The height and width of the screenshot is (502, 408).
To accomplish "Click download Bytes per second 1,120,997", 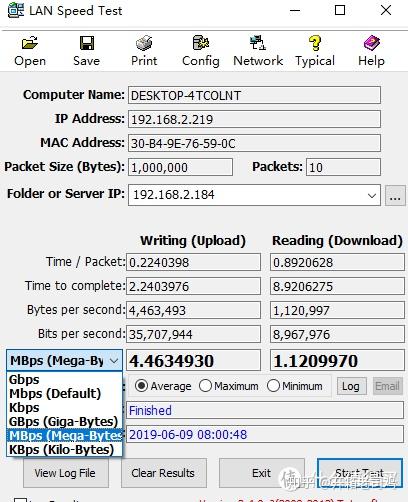I will click(x=337, y=310).
